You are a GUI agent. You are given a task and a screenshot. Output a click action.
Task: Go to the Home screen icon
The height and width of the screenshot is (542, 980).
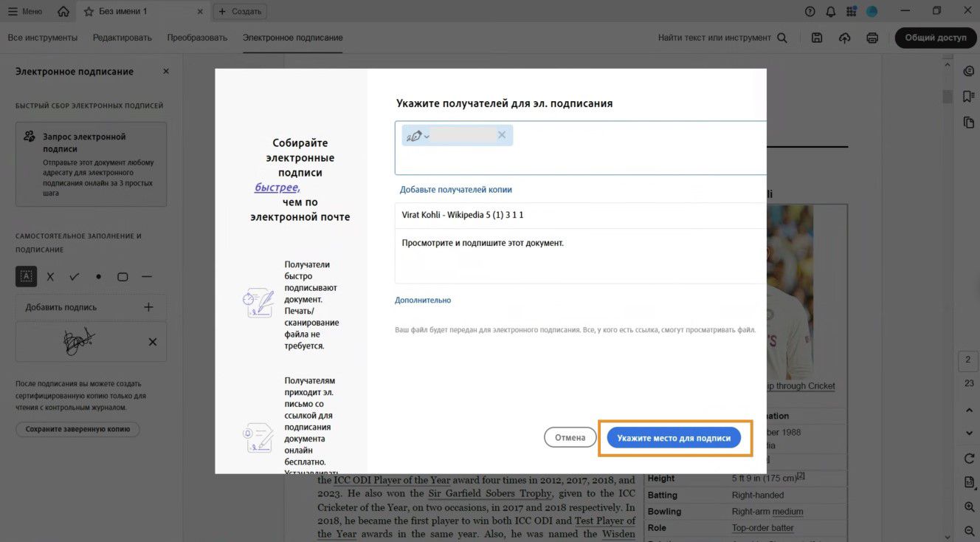tap(63, 11)
